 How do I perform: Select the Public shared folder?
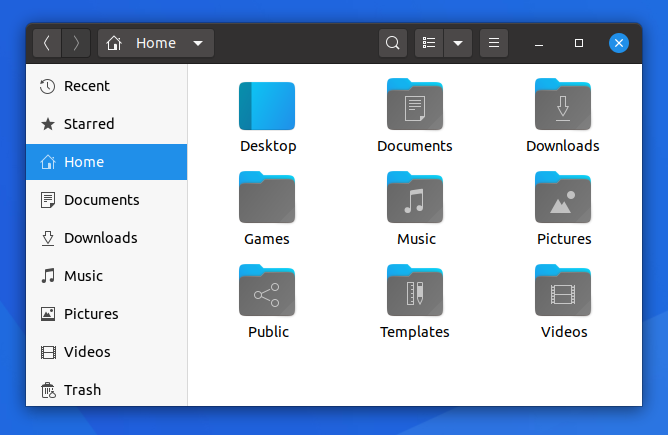(x=267, y=291)
